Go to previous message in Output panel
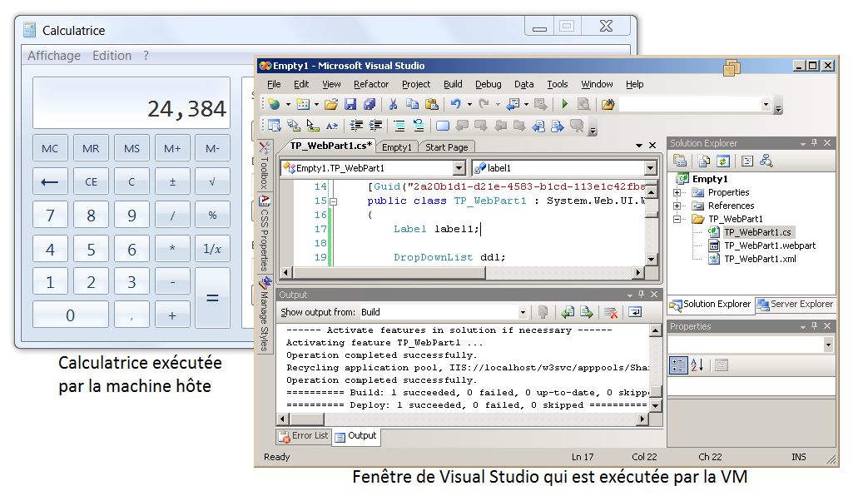The image size is (868, 496). coord(568,313)
